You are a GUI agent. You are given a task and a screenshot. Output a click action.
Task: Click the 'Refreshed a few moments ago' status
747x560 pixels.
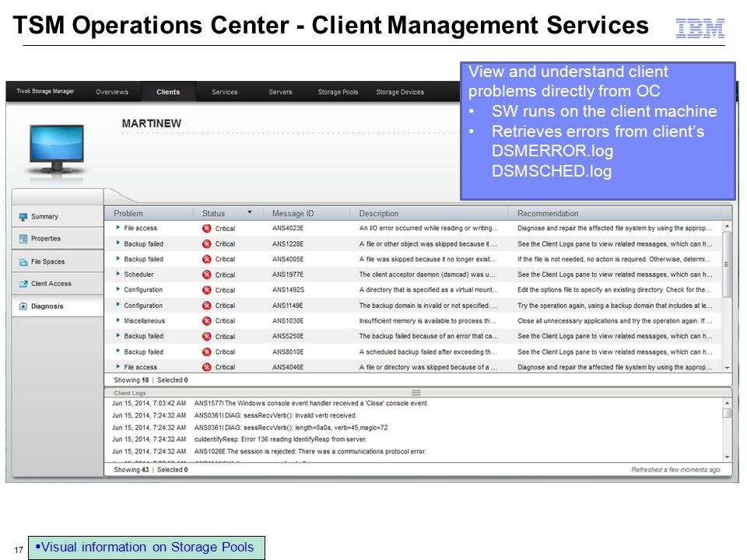675,470
